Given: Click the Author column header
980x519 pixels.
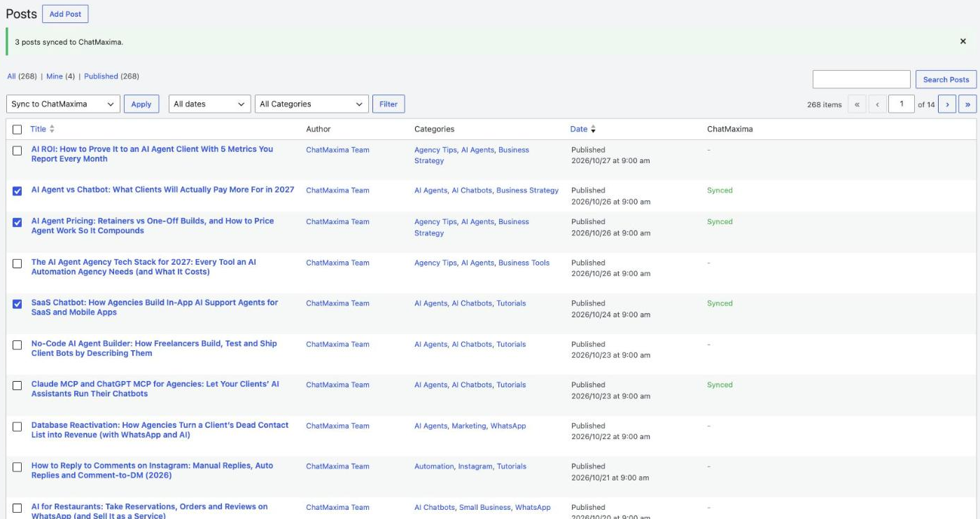Looking at the screenshot, I should [318, 129].
